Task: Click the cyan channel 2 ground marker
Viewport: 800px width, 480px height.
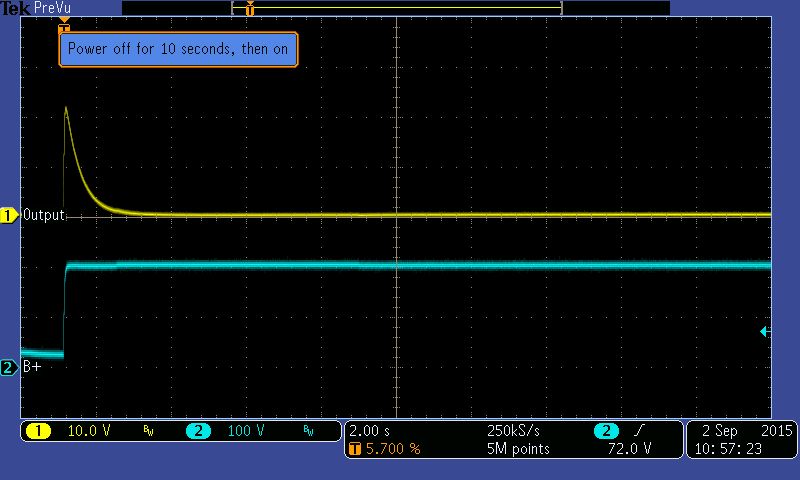Action: [9, 367]
